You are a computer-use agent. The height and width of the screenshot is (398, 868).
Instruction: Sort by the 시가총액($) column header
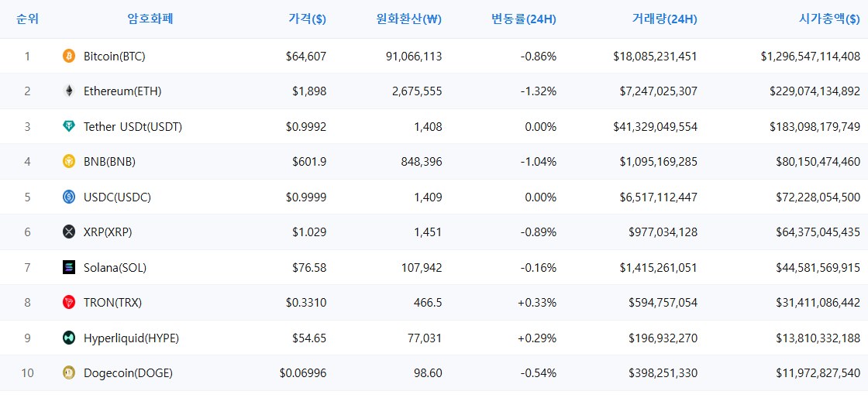[x=828, y=19]
